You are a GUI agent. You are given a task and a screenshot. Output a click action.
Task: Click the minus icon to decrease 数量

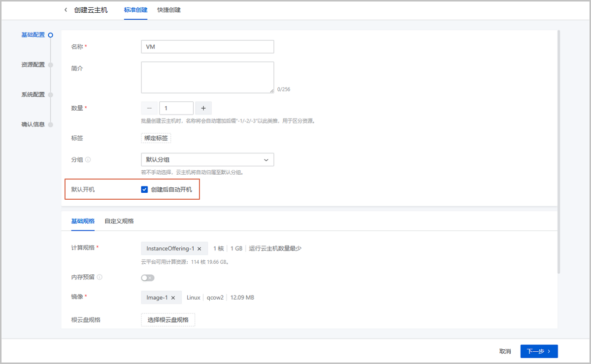click(149, 108)
